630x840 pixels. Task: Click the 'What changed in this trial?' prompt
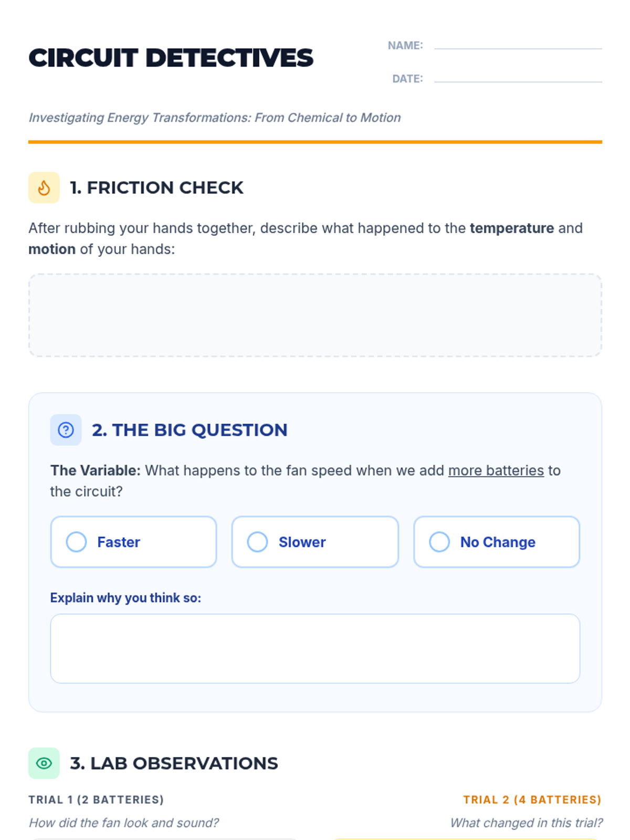click(526, 823)
